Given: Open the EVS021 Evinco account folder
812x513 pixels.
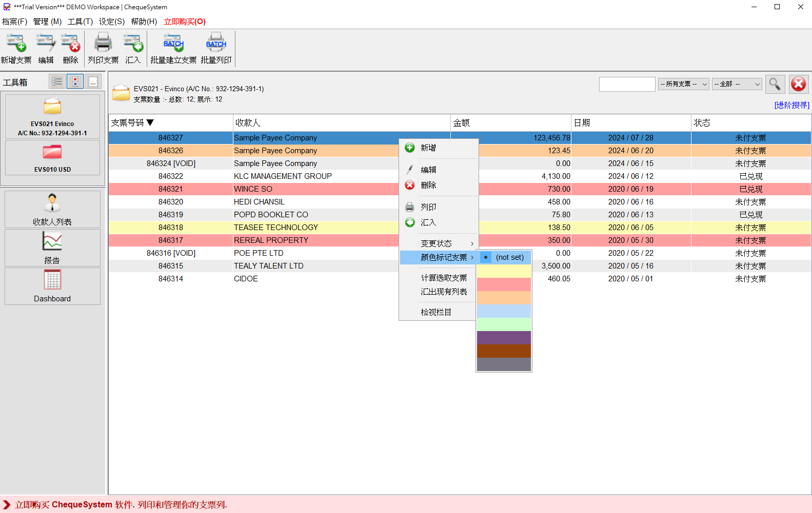Looking at the screenshot, I should coord(52,116).
